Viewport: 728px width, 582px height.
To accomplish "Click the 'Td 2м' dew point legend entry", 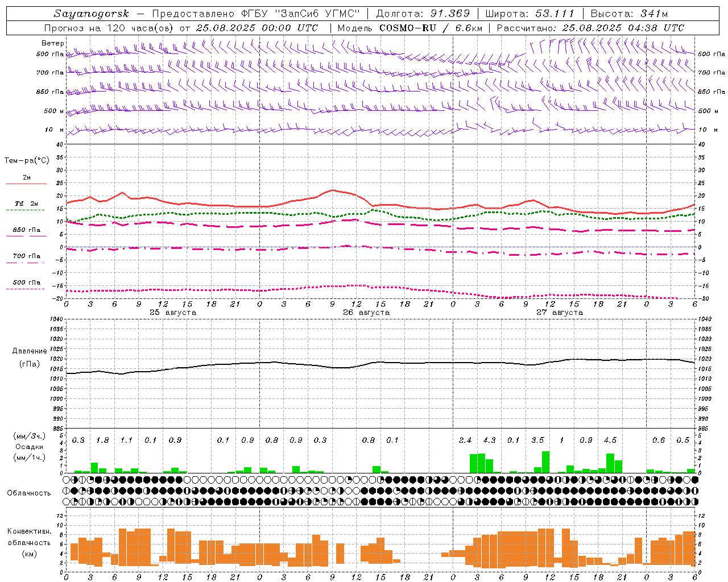I will pos(27,203).
